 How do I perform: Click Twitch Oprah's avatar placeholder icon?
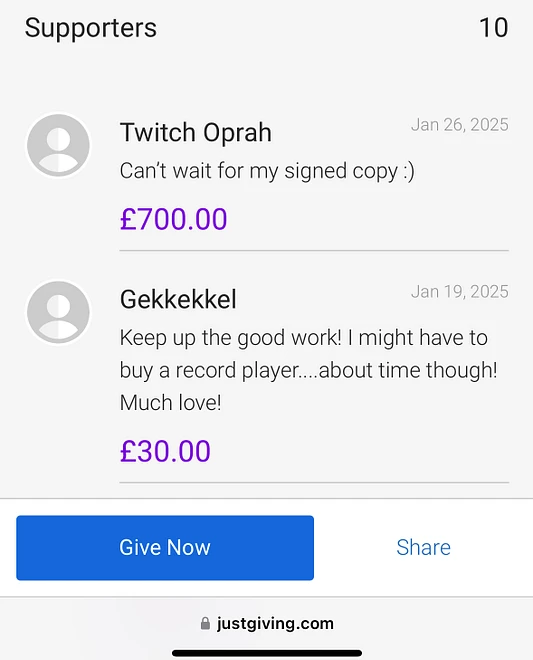[59, 145]
